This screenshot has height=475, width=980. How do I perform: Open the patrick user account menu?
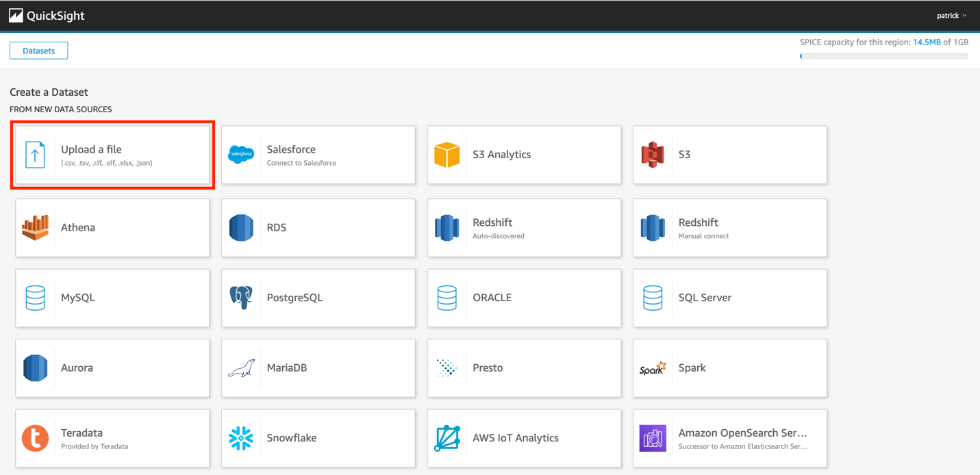(x=951, y=15)
